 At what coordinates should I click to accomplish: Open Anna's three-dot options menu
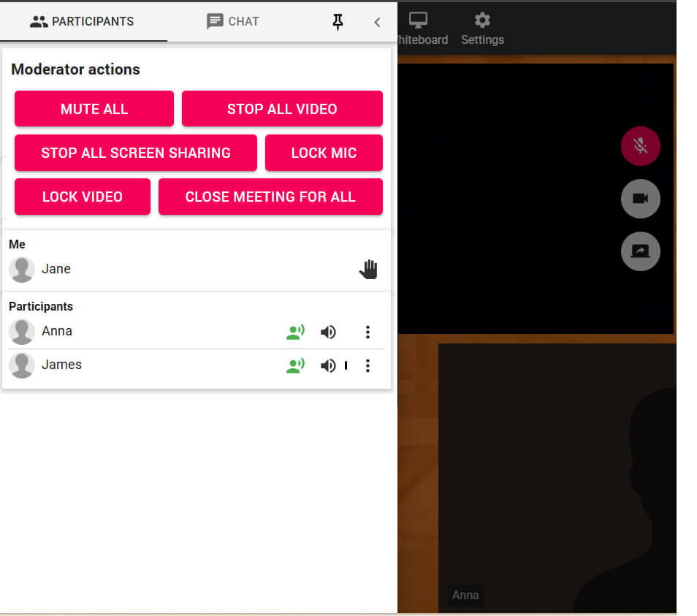tap(367, 332)
